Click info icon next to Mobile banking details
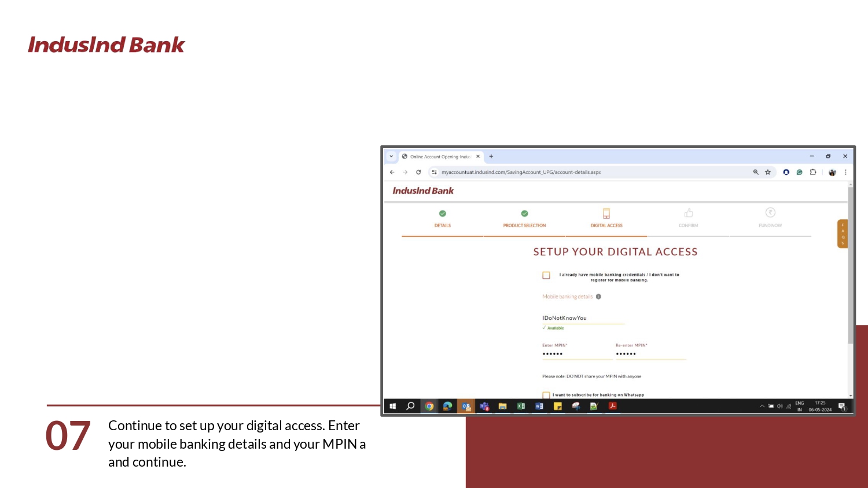The height and width of the screenshot is (488, 868). click(x=598, y=297)
